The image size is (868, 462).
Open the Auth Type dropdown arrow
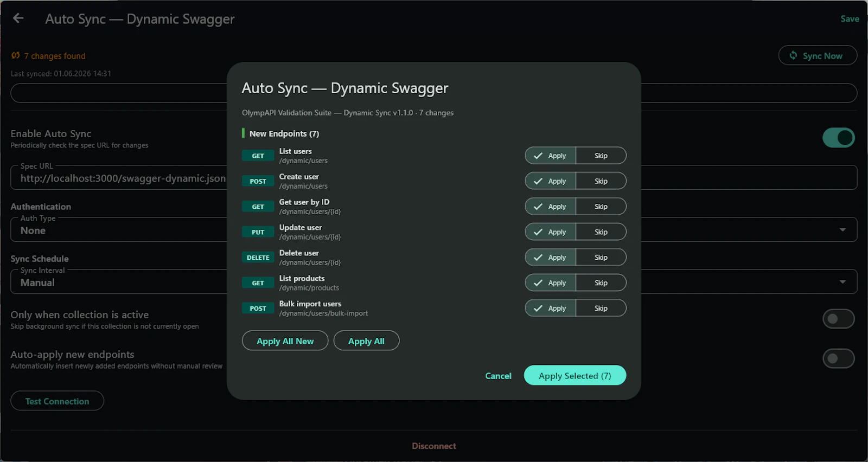point(843,230)
